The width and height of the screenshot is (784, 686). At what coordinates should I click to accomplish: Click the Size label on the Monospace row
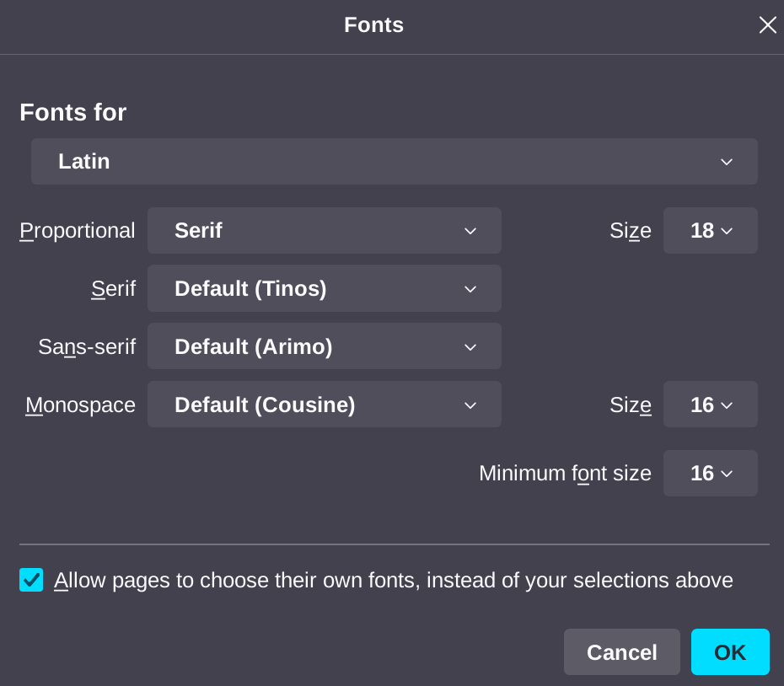click(630, 405)
